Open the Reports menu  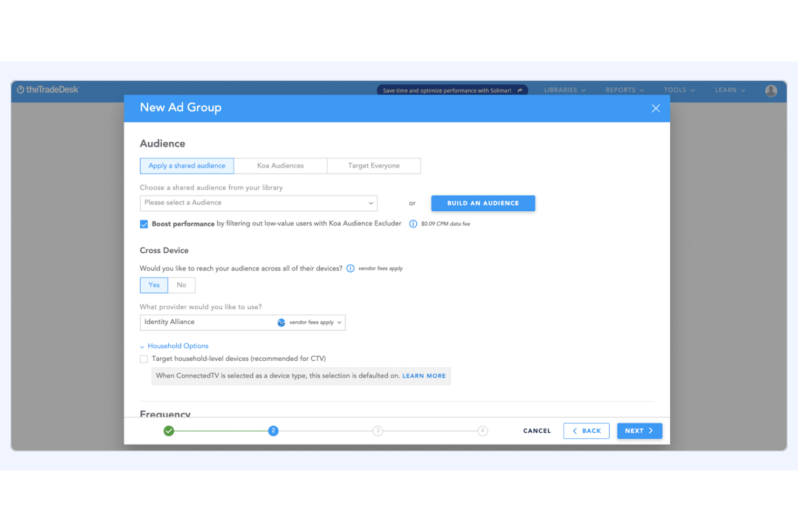tap(624, 90)
